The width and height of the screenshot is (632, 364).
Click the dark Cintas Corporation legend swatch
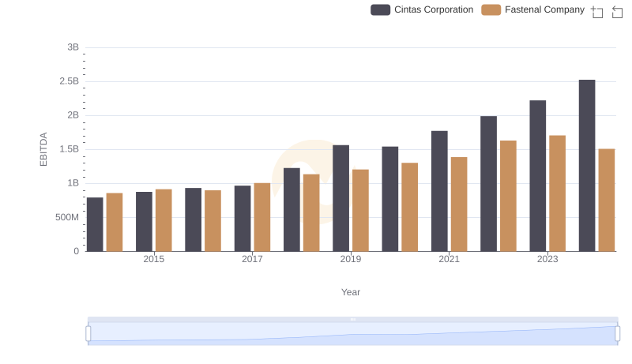[x=381, y=9]
